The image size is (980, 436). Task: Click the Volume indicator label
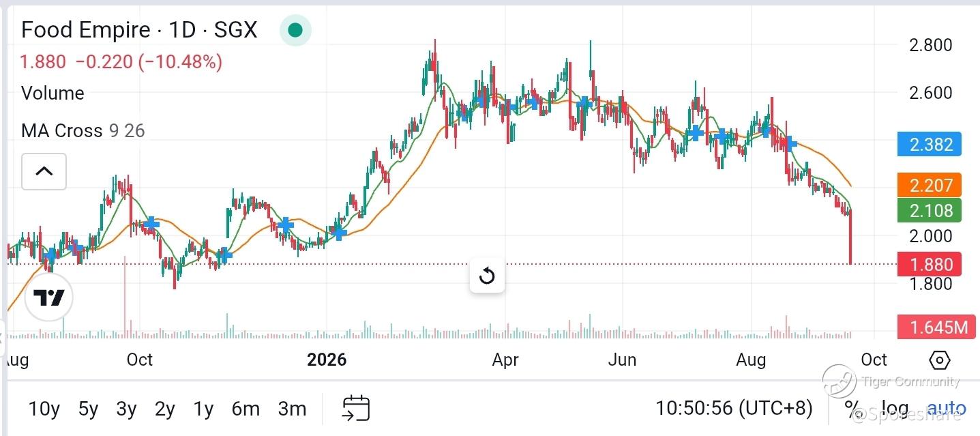[x=53, y=93]
